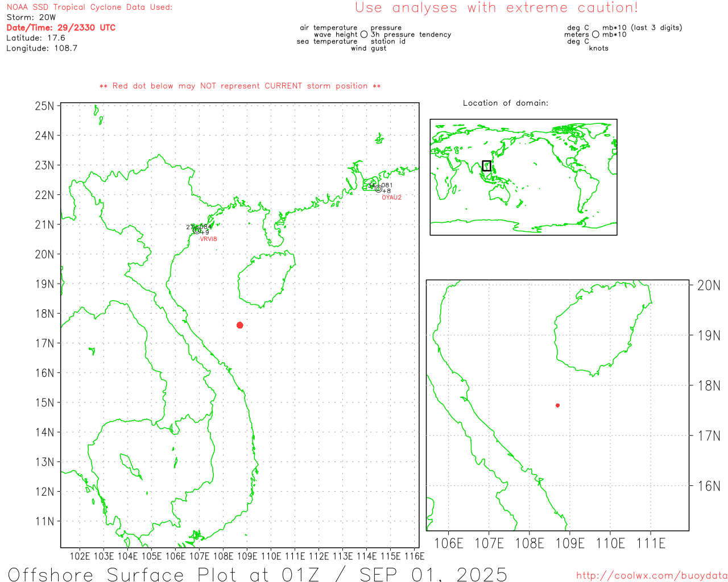Screen dimensions: 728x582
Task: Click the OYAU2 station circle marker
Action: [378, 189]
